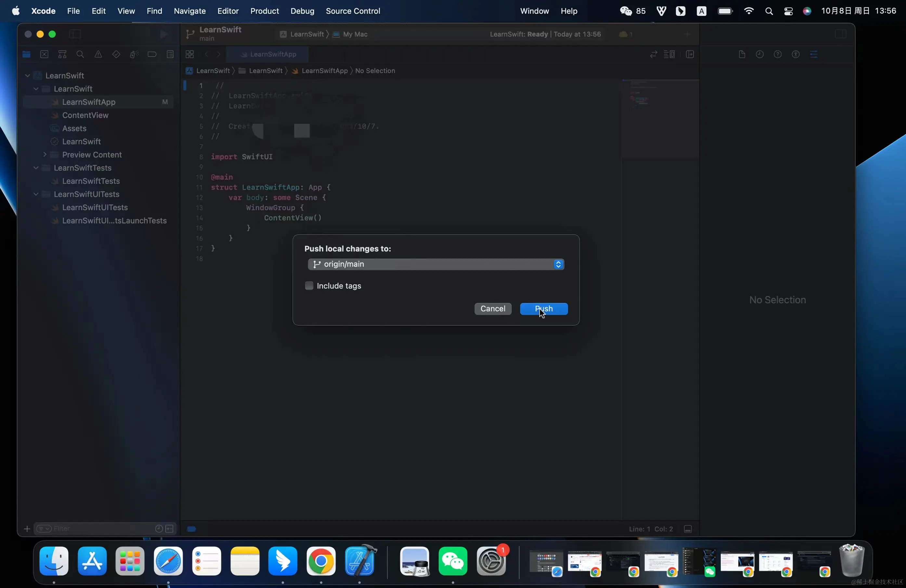Open the Source Control menu
This screenshot has height=588, width=906.
coord(353,11)
